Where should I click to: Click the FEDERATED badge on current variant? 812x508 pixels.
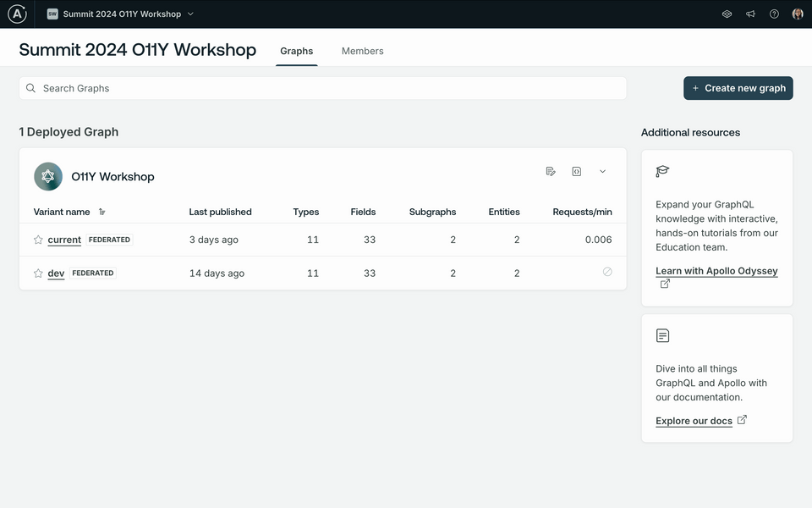[109, 240]
